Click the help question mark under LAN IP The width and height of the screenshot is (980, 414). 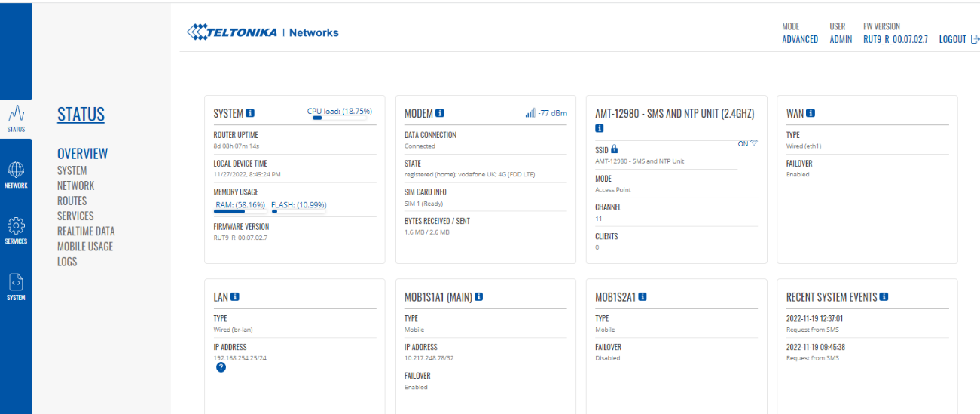pyautogui.click(x=221, y=367)
